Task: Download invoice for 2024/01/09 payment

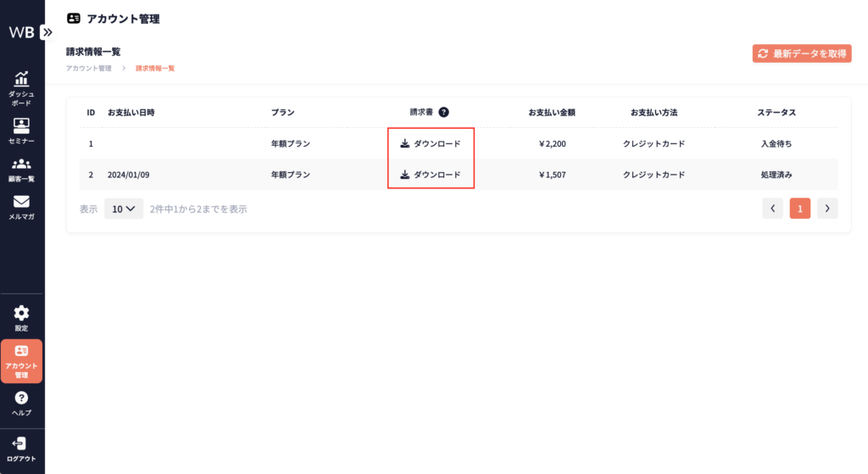Action: [431, 175]
